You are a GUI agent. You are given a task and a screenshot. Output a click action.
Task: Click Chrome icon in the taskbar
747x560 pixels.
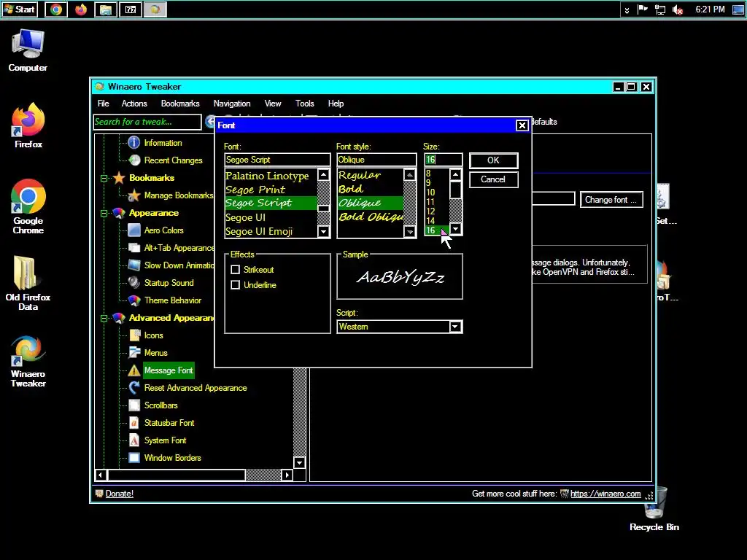(56, 9)
